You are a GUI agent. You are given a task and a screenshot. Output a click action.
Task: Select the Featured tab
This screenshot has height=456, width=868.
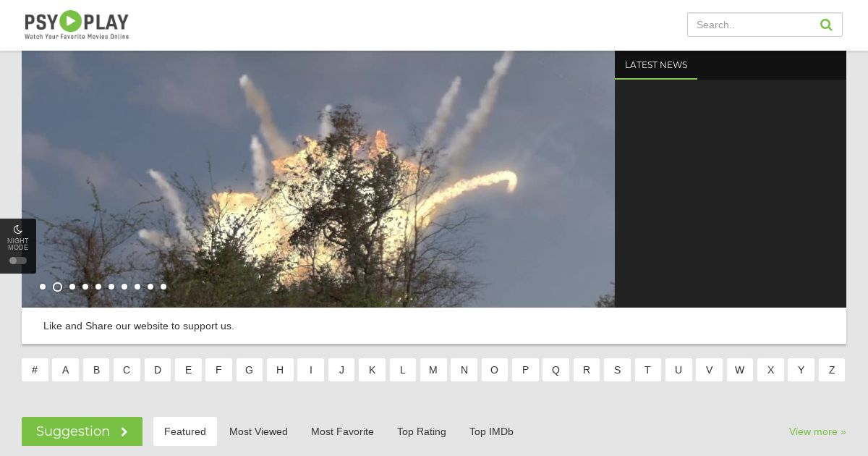tap(185, 431)
